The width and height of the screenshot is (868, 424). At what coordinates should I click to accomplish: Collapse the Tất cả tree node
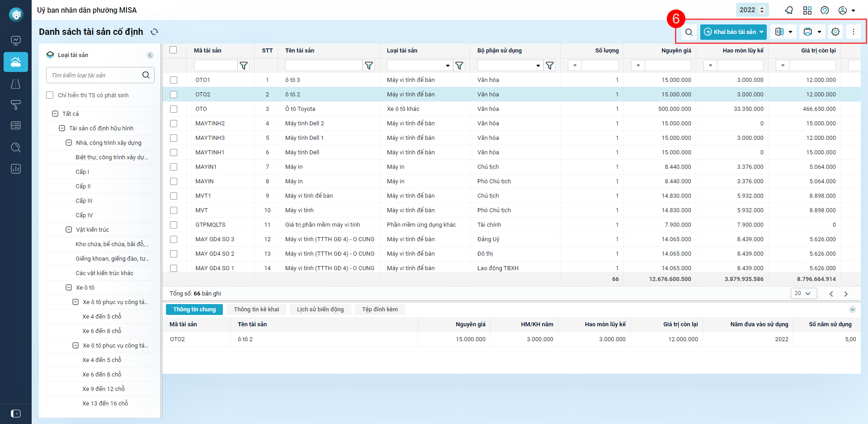[55, 114]
